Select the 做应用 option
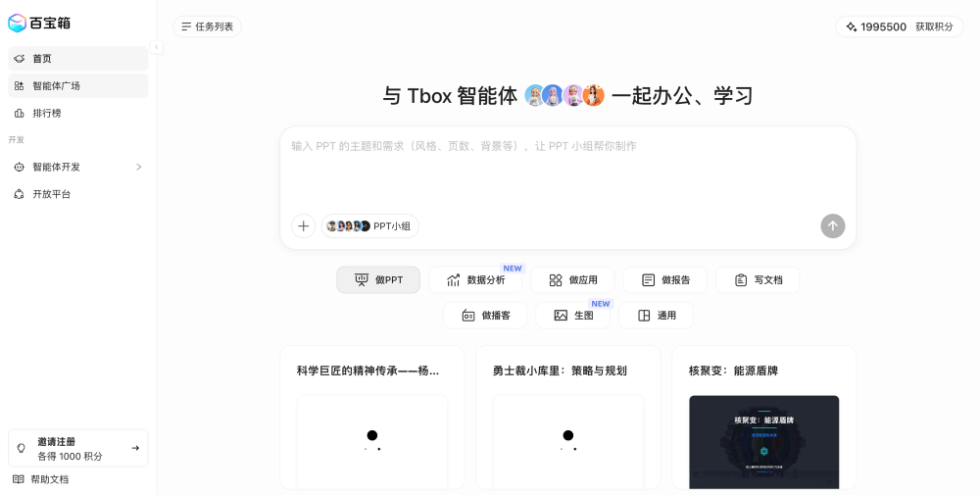This screenshot has height=495, width=980. [x=572, y=280]
